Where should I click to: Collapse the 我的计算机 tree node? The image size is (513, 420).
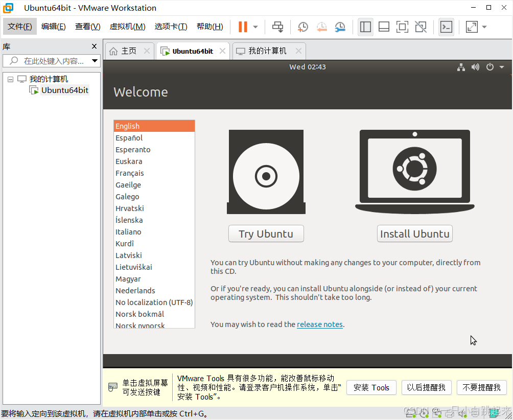tap(10, 79)
